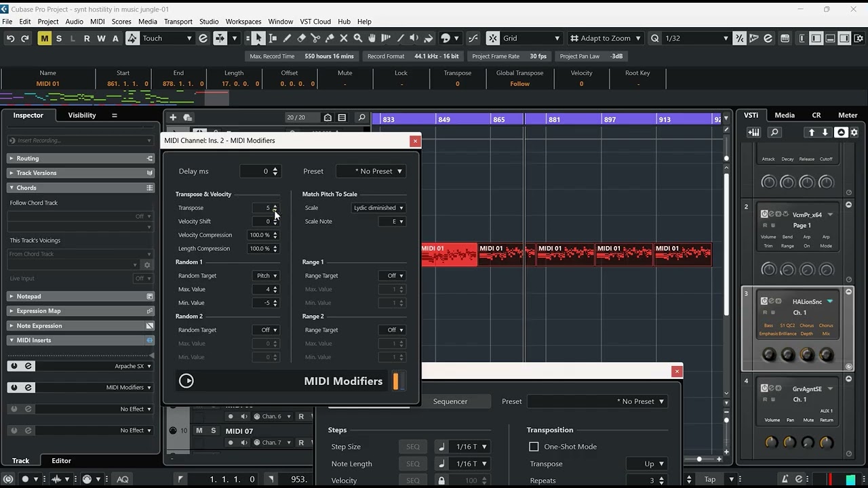Open the MIDI menu
Viewport: 868px width, 488px height.
(98, 22)
